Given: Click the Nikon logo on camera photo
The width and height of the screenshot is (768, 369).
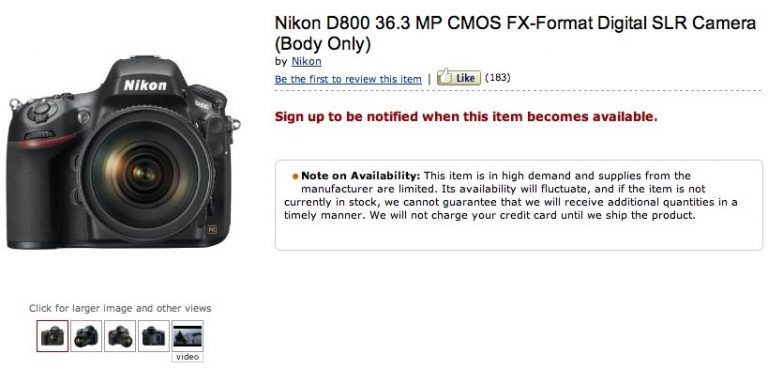Looking at the screenshot, I should [145, 85].
